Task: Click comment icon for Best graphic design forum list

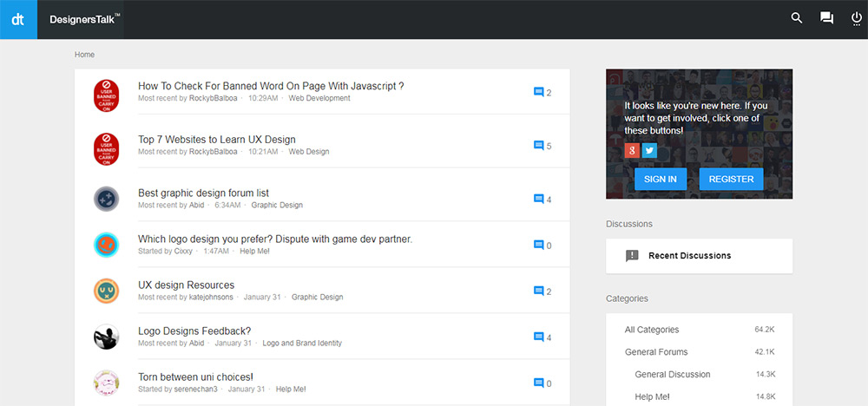Action: (539, 200)
